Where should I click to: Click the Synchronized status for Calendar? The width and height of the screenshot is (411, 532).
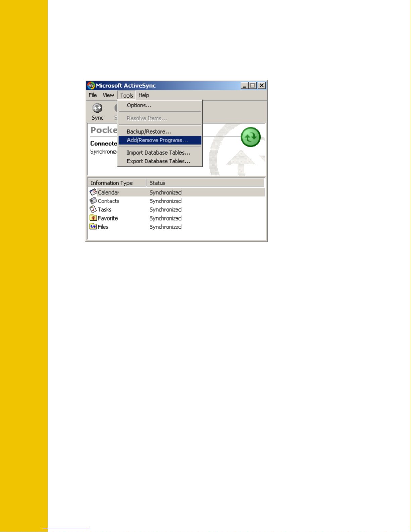(x=165, y=192)
